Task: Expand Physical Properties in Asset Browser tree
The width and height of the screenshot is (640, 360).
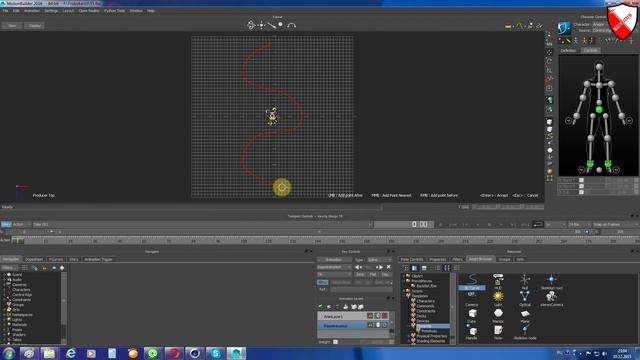Action: [409, 336]
